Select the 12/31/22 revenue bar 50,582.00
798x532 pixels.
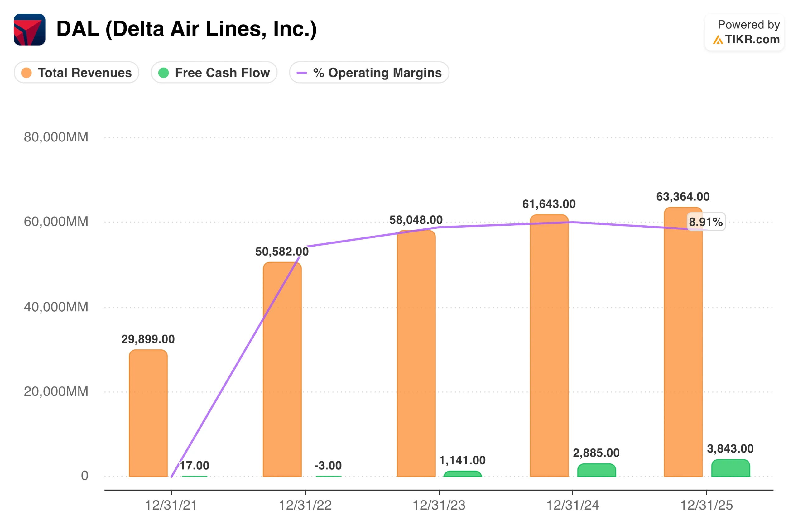(x=282, y=370)
